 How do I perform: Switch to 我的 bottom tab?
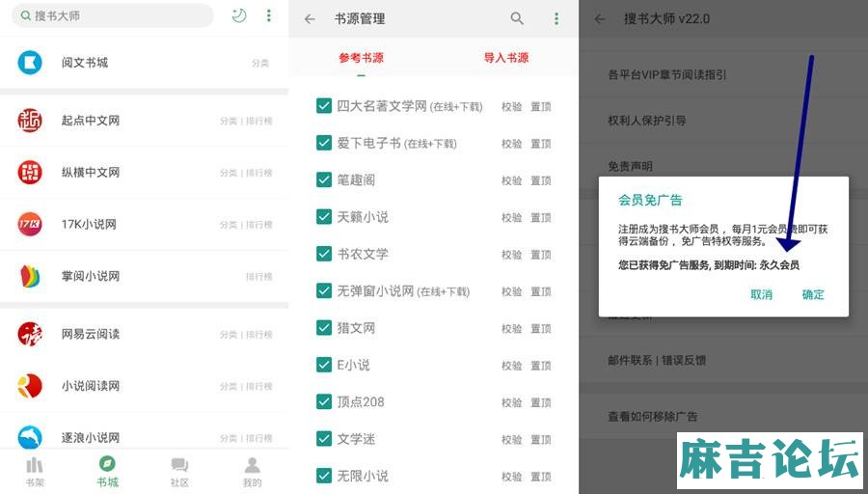click(253, 472)
